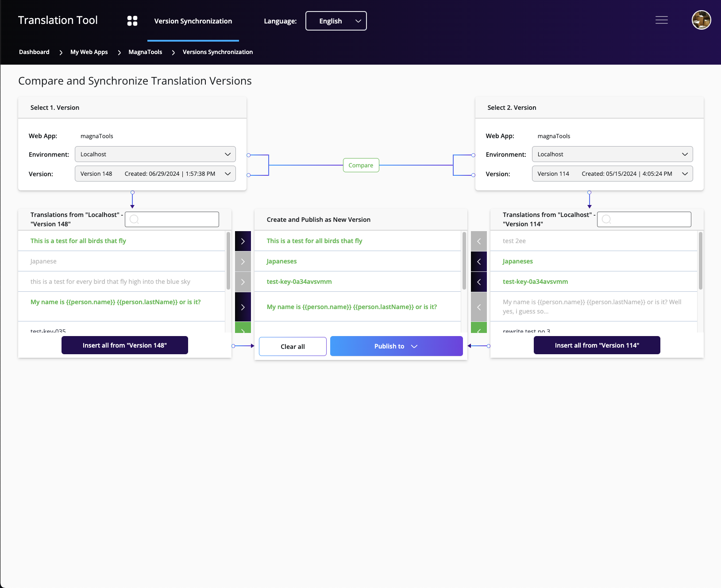
Task: Focus the Version 114 translations search field
Action: pos(644,219)
